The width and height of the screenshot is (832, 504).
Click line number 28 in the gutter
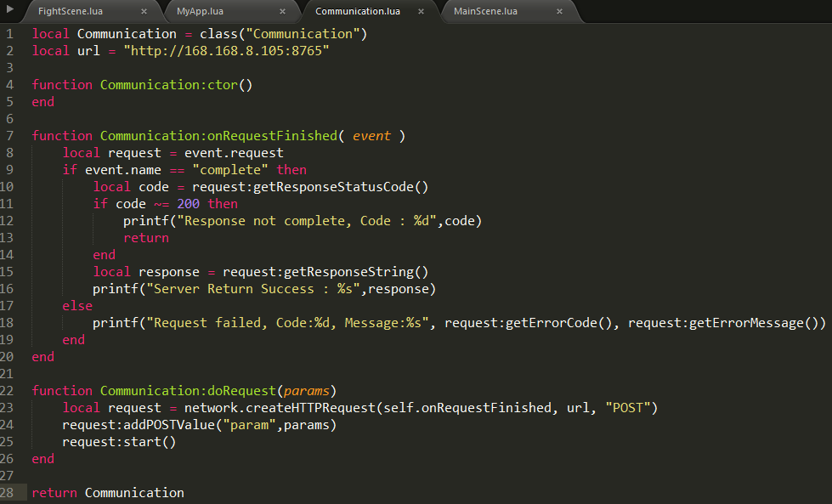click(7, 493)
